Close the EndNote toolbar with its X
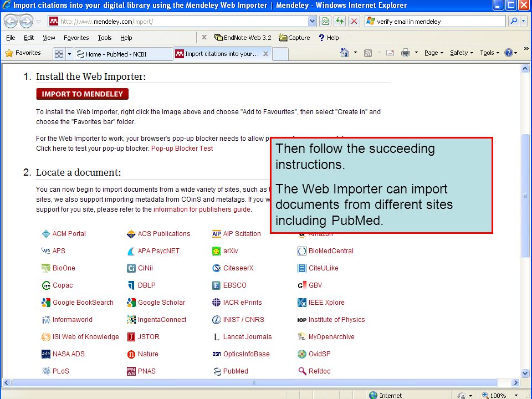 204,37
